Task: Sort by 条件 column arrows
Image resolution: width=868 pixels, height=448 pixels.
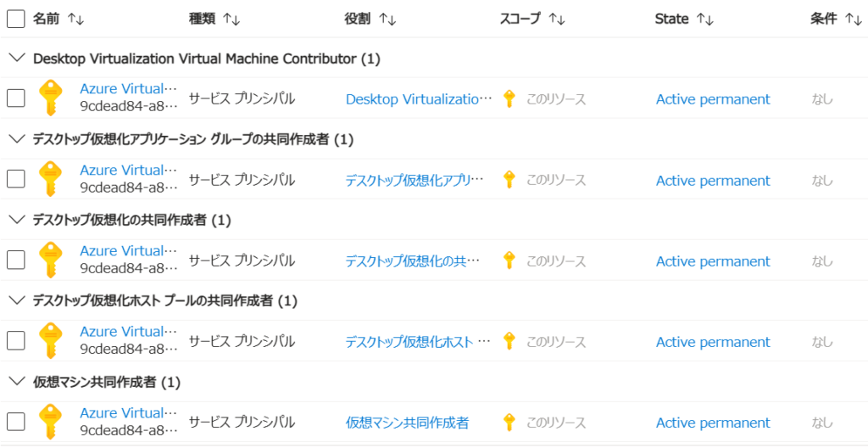Action: tap(853, 19)
